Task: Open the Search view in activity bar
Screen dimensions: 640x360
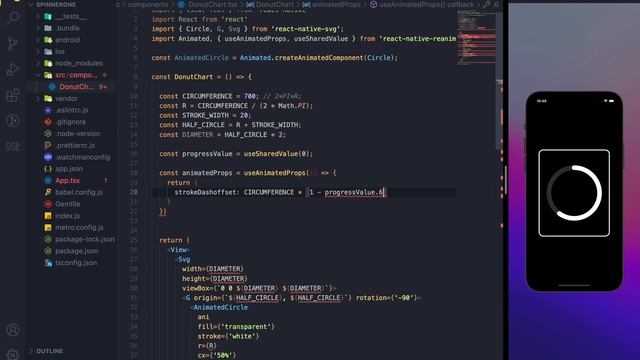Action: [13, 18]
